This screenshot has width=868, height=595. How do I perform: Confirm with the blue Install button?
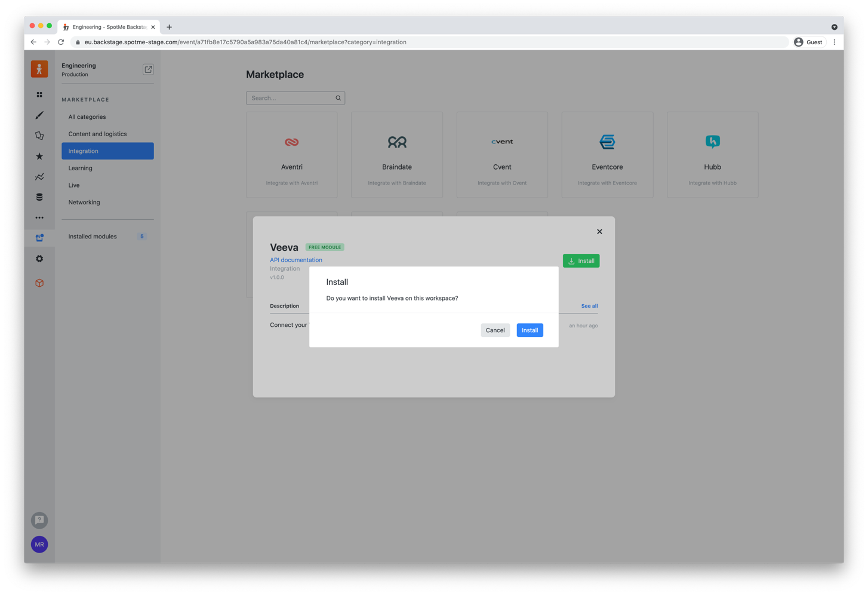[530, 330]
